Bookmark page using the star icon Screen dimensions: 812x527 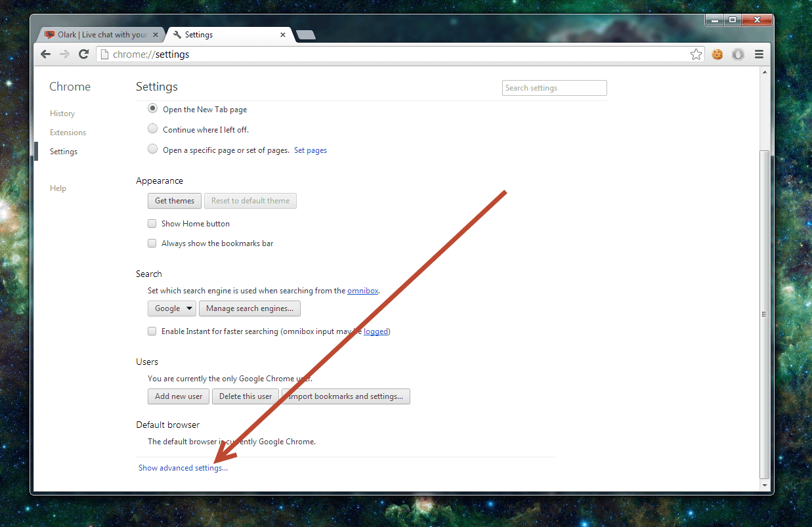pyautogui.click(x=696, y=54)
